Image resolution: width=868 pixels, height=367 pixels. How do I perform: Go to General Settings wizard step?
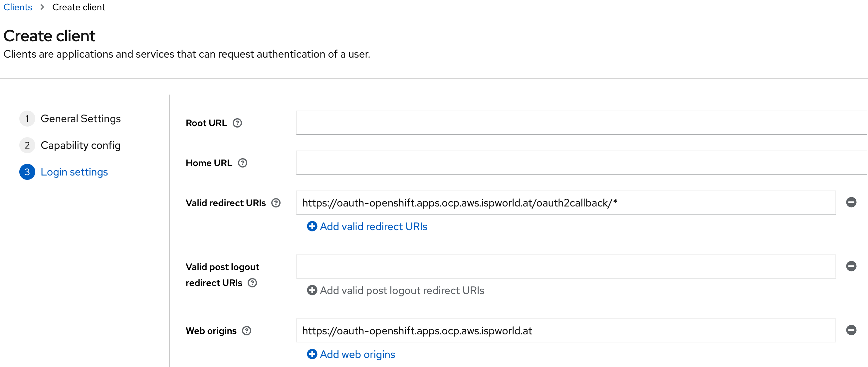click(80, 119)
